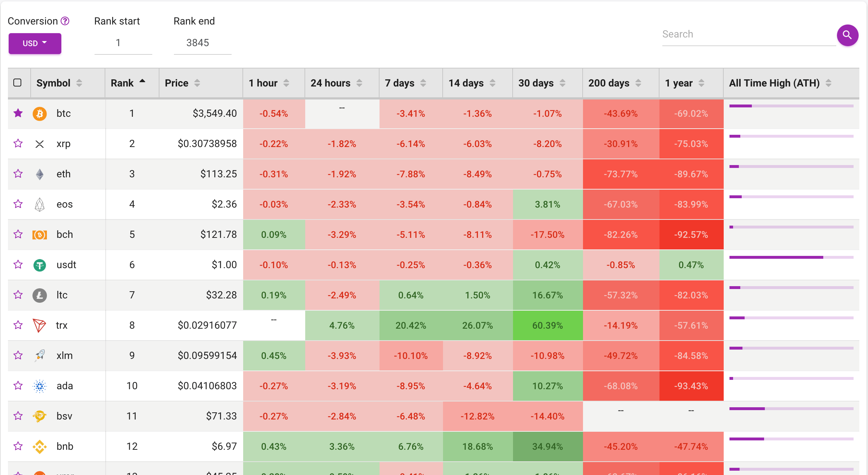The width and height of the screenshot is (868, 475).
Task: Click the search magnifier button
Action: 847,35
